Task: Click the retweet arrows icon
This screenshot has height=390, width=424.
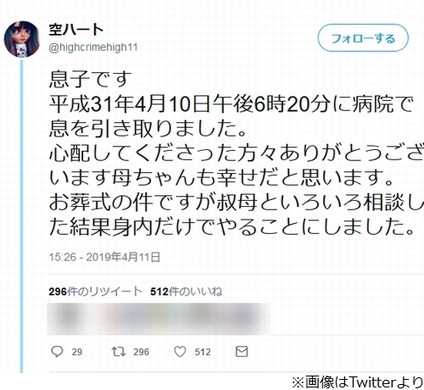Action: (118, 352)
